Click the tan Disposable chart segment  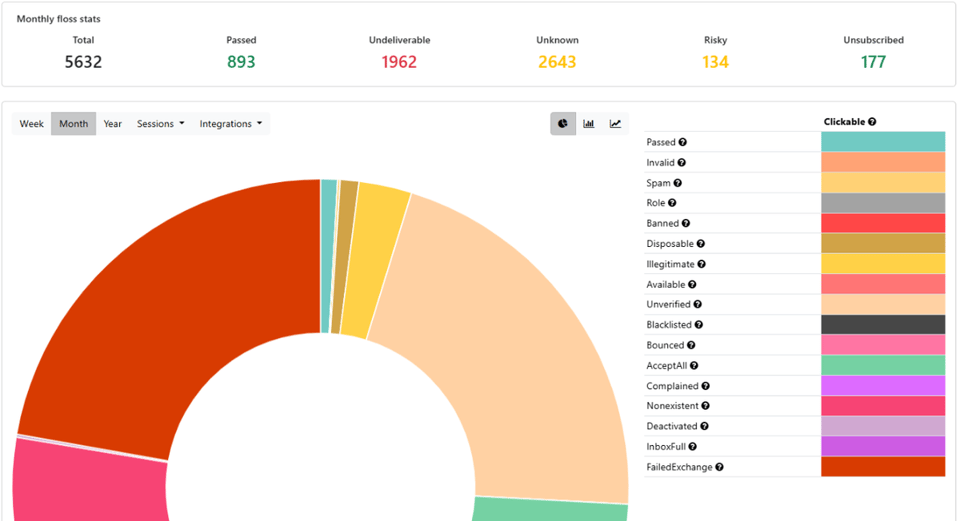coord(344,257)
